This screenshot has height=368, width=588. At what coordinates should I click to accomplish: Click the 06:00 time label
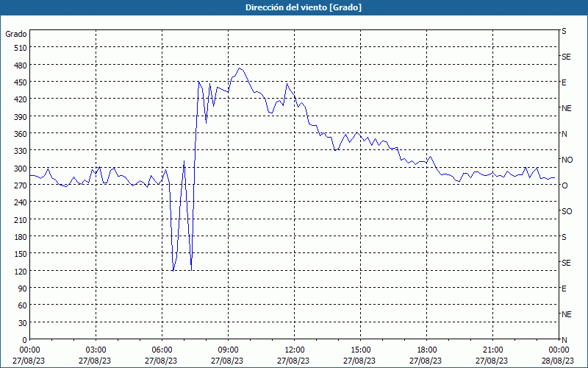[162, 350]
